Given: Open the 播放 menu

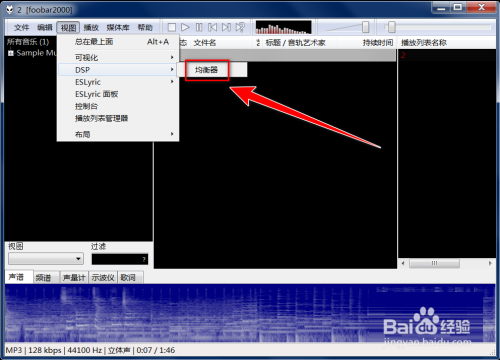Looking at the screenshot, I should click(91, 27).
